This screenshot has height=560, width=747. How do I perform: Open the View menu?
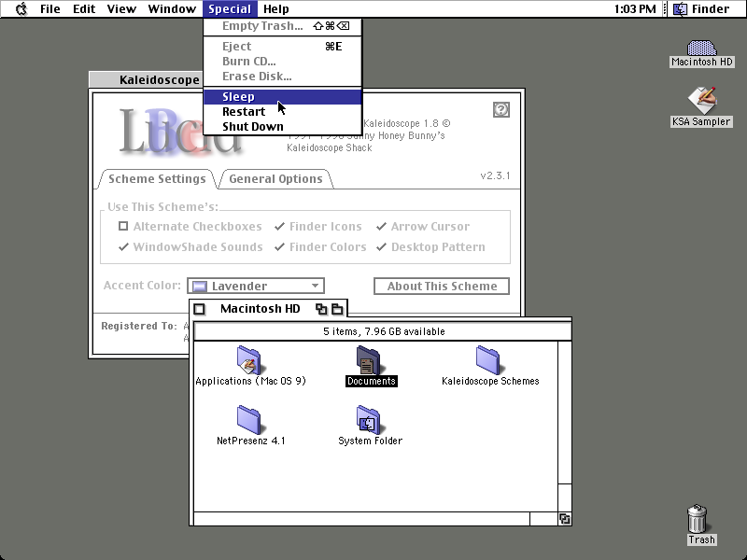[x=121, y=9]
